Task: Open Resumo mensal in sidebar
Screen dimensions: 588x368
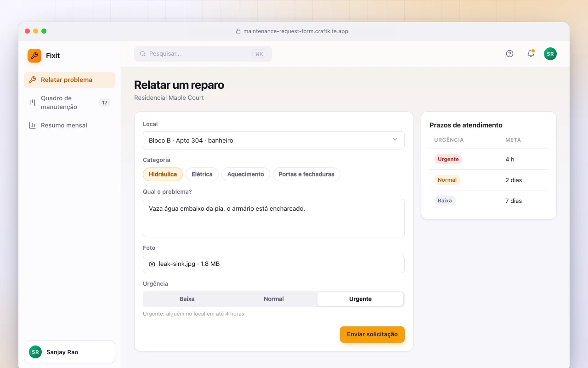Action: point(69,125)
